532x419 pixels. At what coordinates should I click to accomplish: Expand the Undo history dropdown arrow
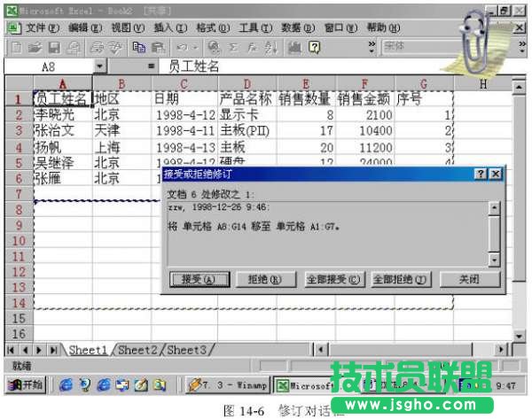coord(195,48)
